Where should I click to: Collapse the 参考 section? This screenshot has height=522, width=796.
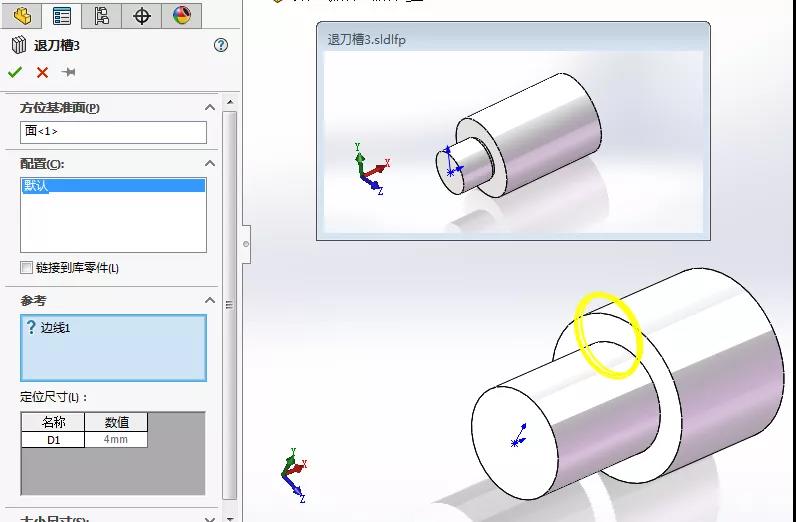coord(210,300)
